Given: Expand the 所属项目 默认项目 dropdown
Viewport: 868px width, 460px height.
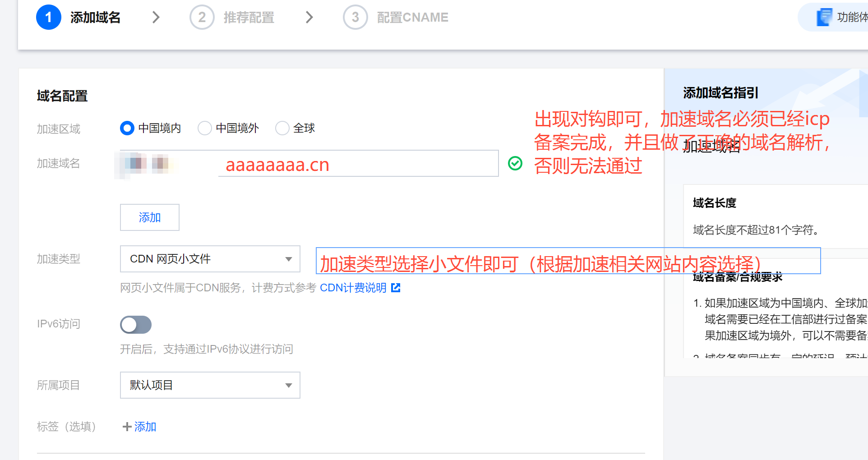Looking at the screenshot, I should click(x=210, y=385).
